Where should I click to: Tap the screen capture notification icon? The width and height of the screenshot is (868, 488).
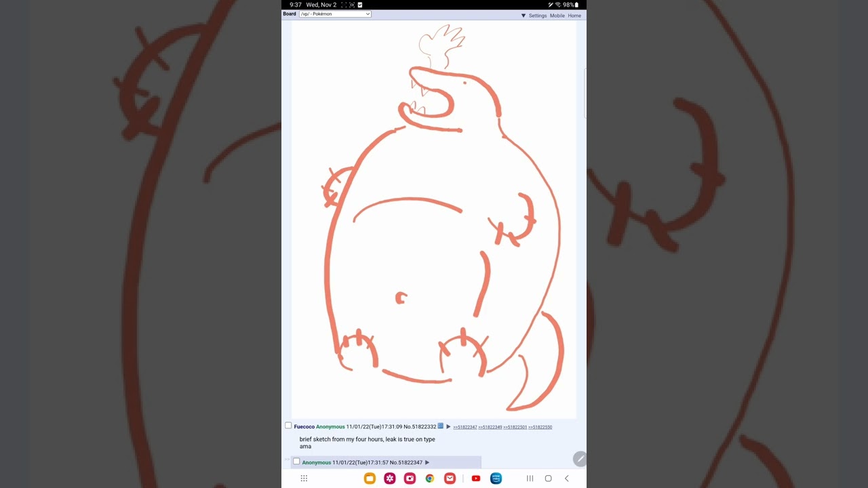tap(352, 5)
